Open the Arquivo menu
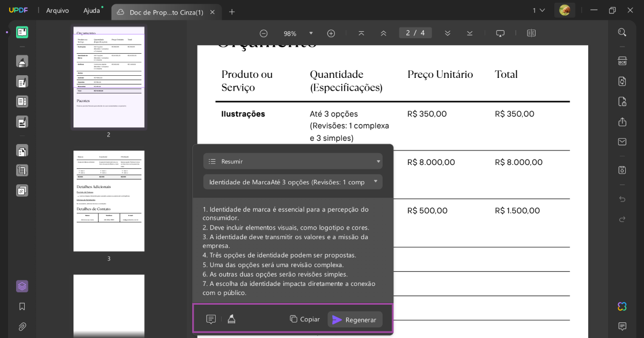Screen dimensions: 644x338 coord(57,10)
